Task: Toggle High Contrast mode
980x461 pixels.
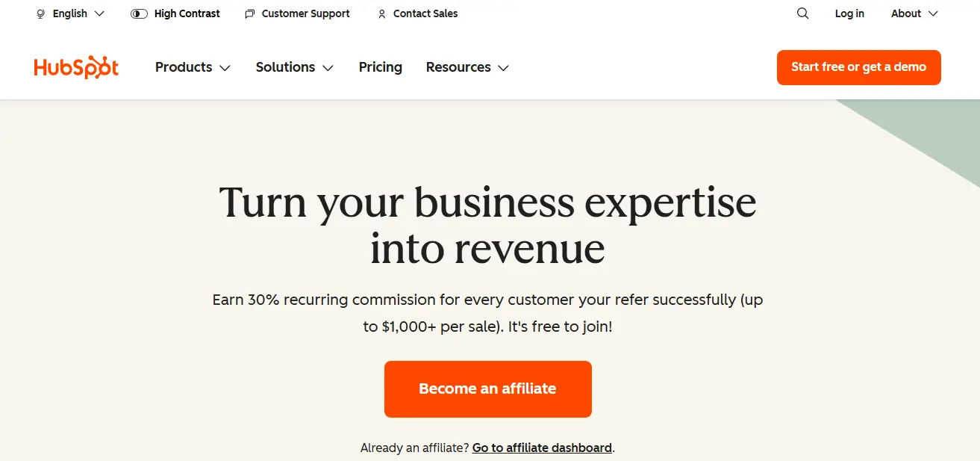Action: click(x=175, y=13)
